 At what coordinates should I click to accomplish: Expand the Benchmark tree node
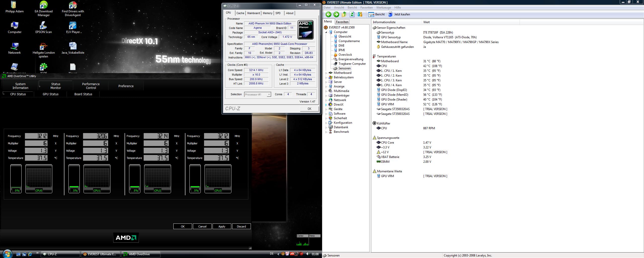coord(326,132)
